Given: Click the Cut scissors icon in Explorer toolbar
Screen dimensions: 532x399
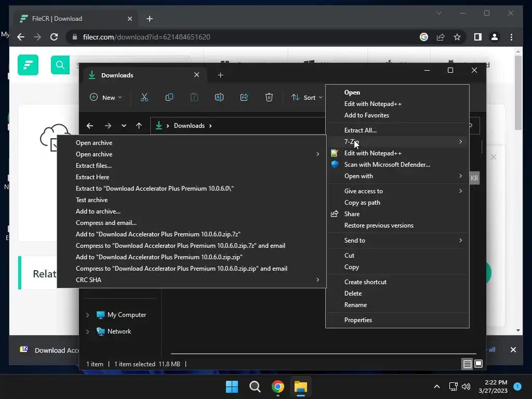Looking at the screenshot, I should (144, 97).
